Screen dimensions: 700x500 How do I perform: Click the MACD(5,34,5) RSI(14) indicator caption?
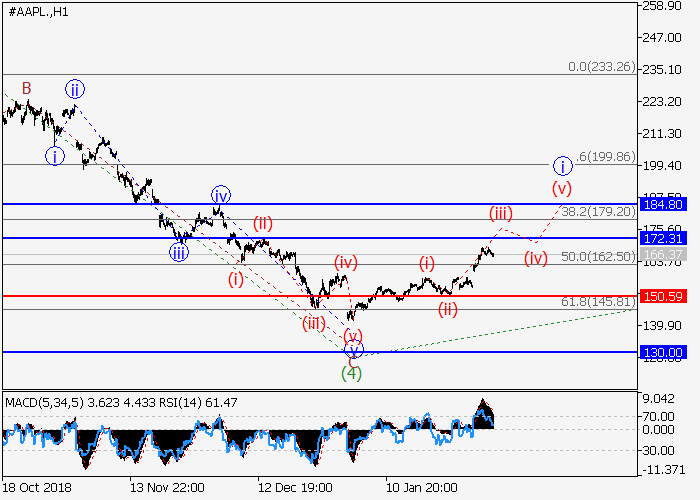[121, 403]
